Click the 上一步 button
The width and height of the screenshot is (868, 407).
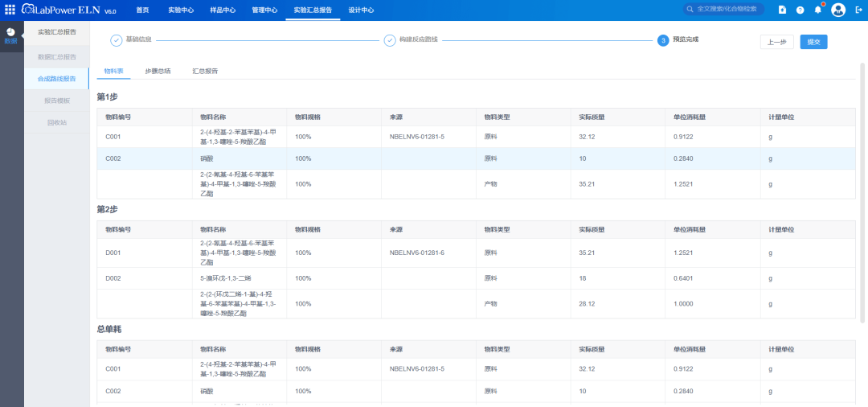click(776, 42)
